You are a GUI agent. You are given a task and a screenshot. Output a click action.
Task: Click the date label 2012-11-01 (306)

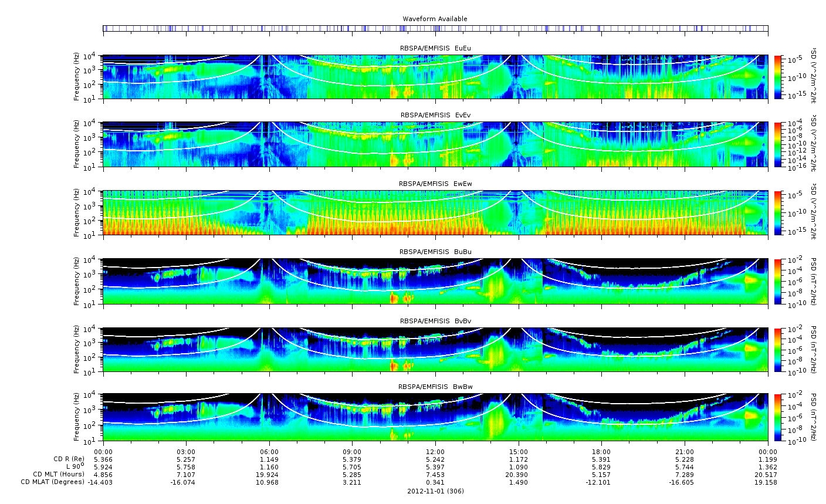(x=435, y=491)
